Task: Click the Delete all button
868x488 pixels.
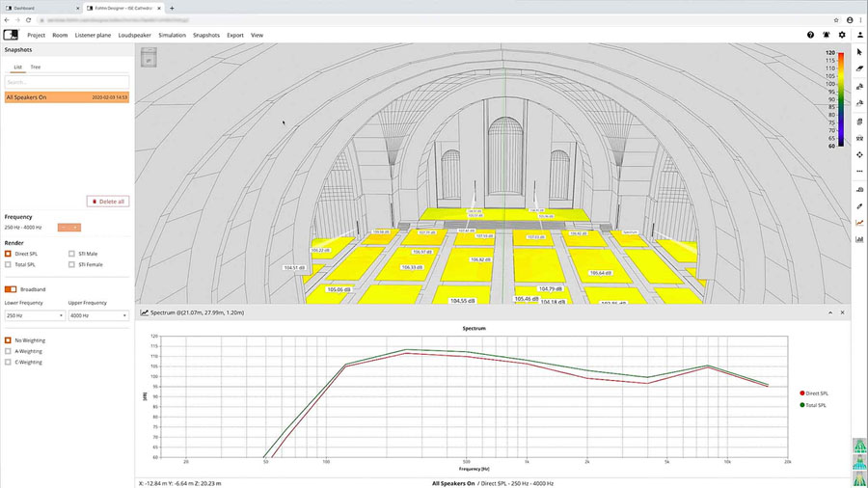Action: pyautogui.click(x=108, y=202)
